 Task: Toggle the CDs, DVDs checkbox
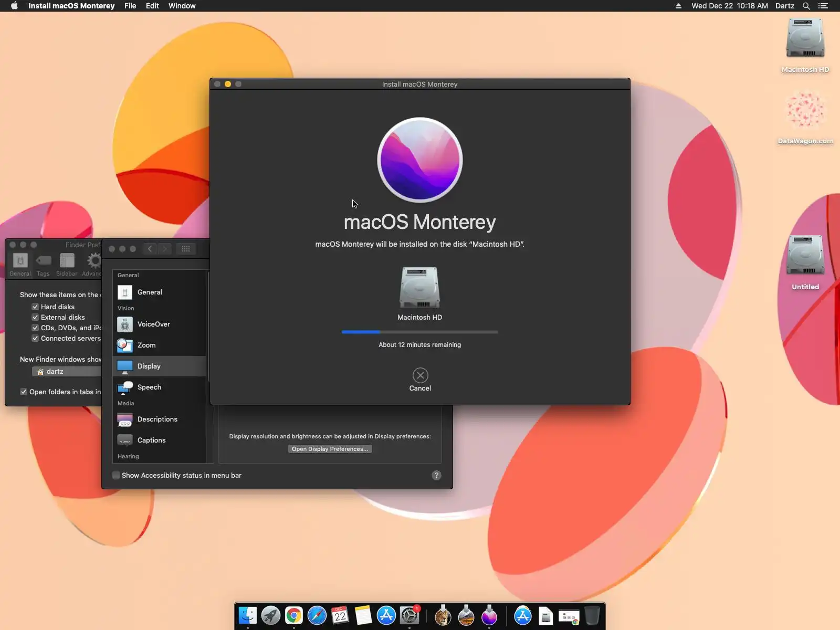coord(35,328)
